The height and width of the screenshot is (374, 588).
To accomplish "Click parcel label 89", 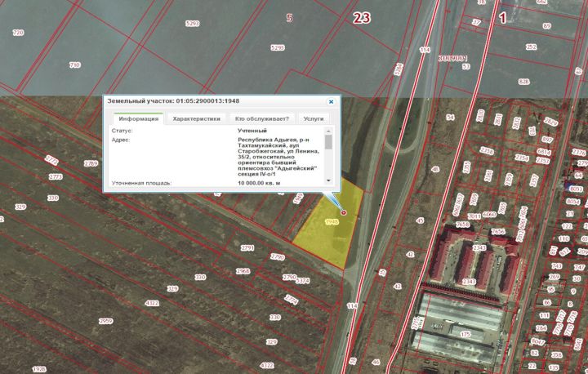I will (546, 26).
